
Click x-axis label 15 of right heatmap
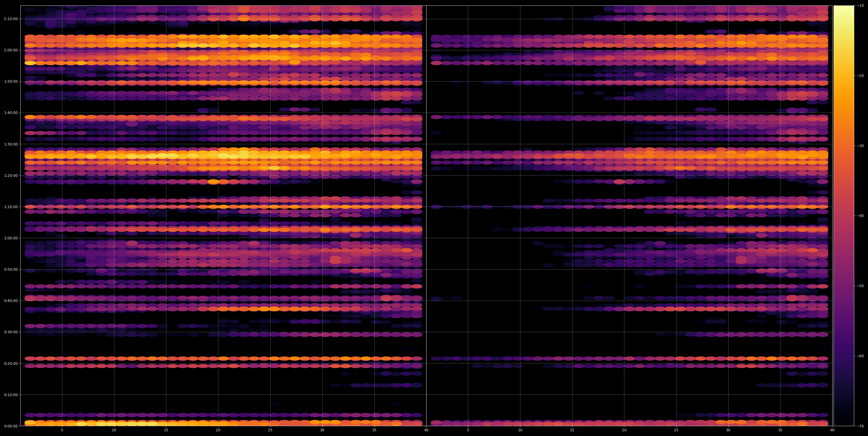572,430
